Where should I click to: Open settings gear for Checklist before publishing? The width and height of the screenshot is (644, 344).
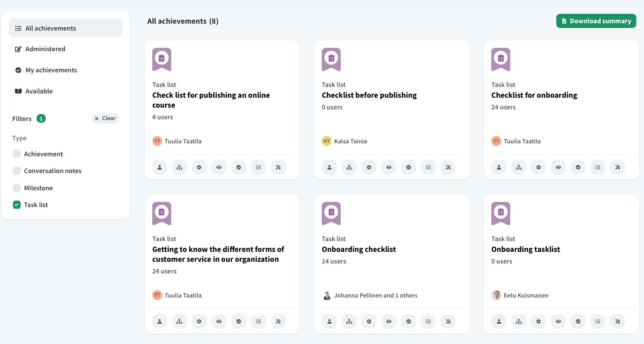(369, 167)
